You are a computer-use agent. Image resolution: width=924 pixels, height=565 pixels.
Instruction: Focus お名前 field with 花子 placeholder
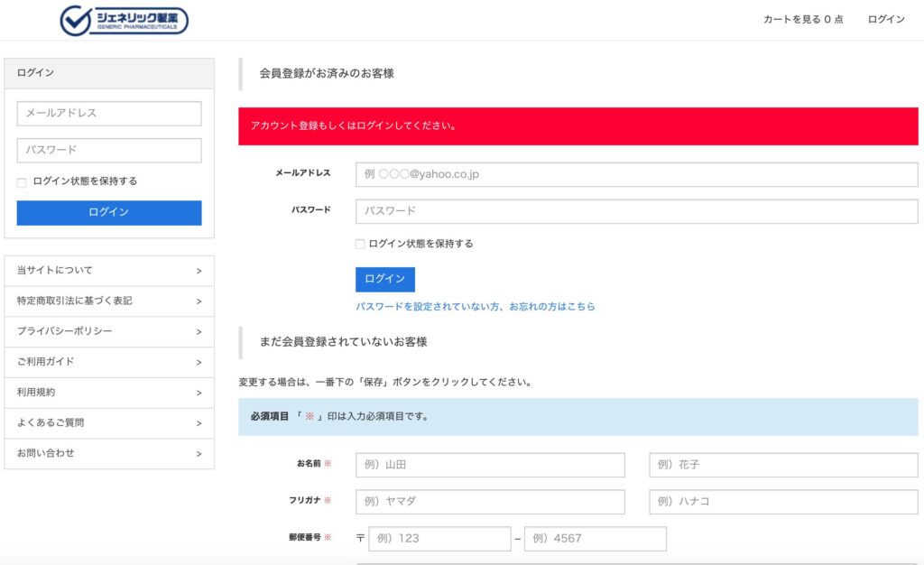click(784, 465)
